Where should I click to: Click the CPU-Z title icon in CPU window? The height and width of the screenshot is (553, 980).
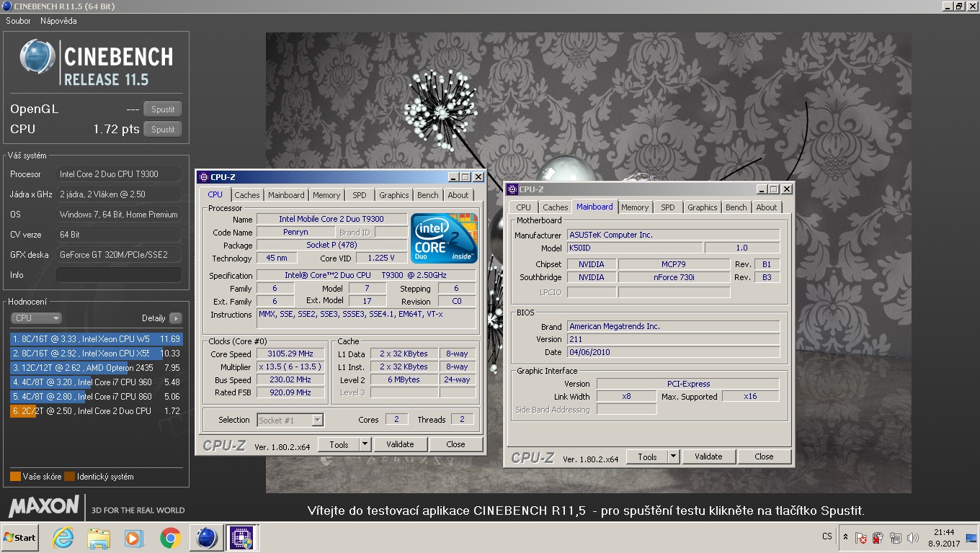(204, 177)
